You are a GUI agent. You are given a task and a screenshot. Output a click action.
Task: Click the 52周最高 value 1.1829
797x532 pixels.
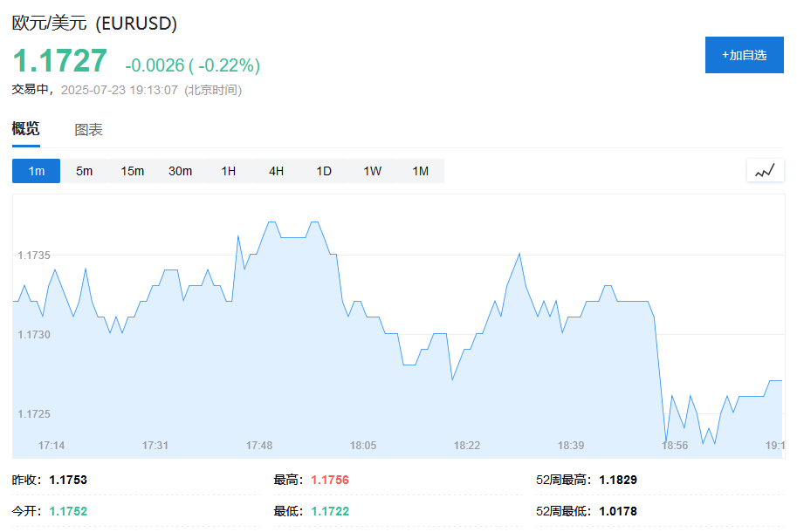click(618, 480)
